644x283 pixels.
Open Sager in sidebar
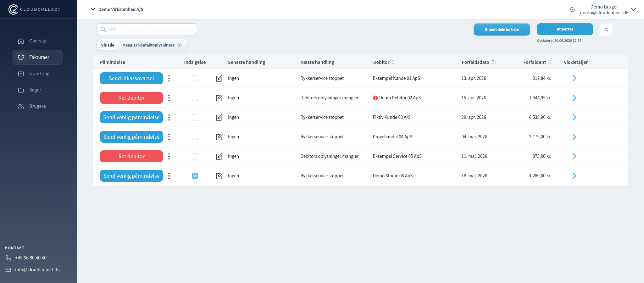click(38, 90)
